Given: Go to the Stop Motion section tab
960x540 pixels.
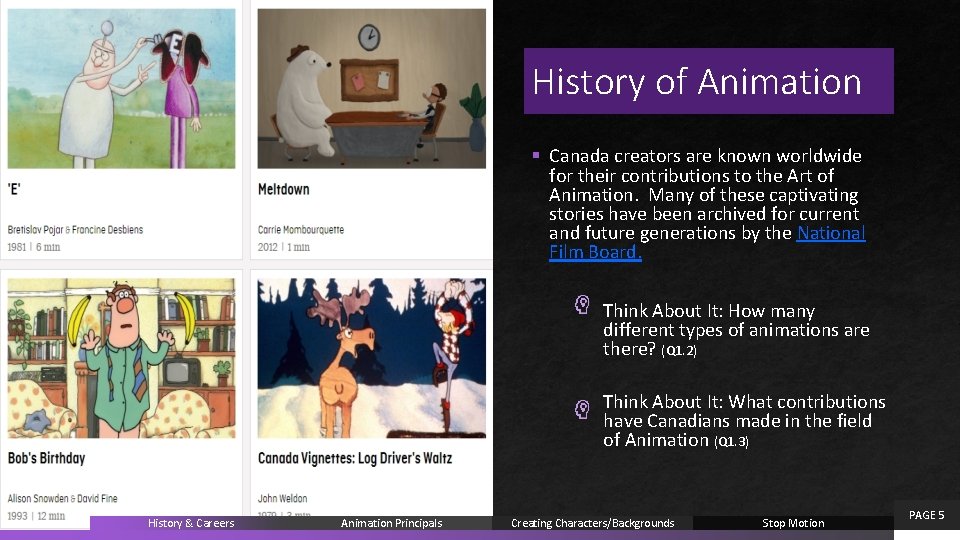Looking at the screenshot, I should [x=793, y=523].
